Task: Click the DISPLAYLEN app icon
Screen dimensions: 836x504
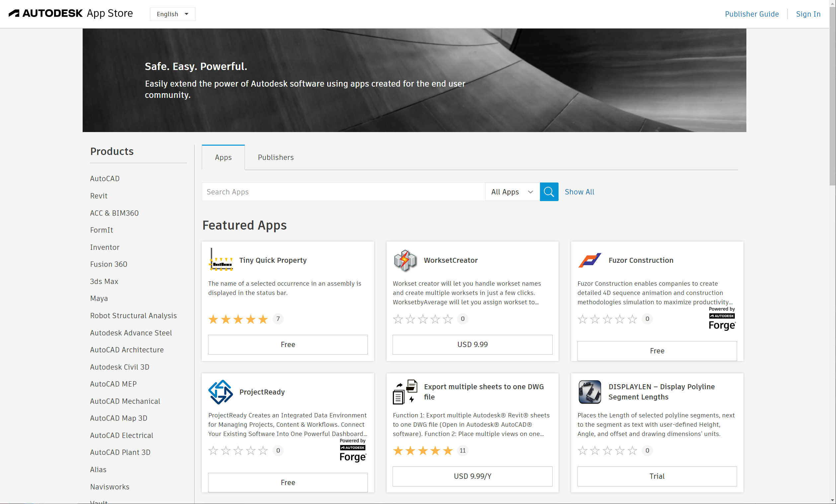Action: point(589,392)
